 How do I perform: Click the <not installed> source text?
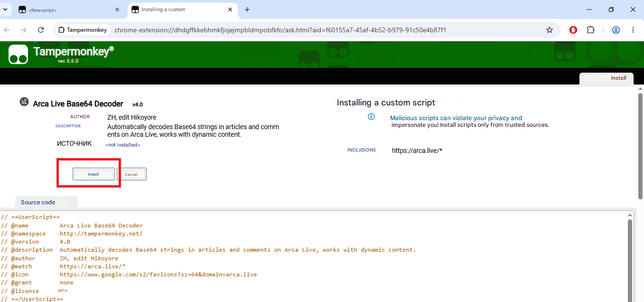click(x=122, y=145)
